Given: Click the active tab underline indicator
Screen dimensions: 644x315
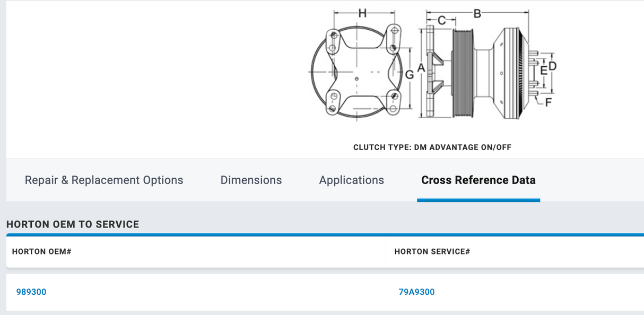Looking at the screenshot, I should (x=478, y=200).
